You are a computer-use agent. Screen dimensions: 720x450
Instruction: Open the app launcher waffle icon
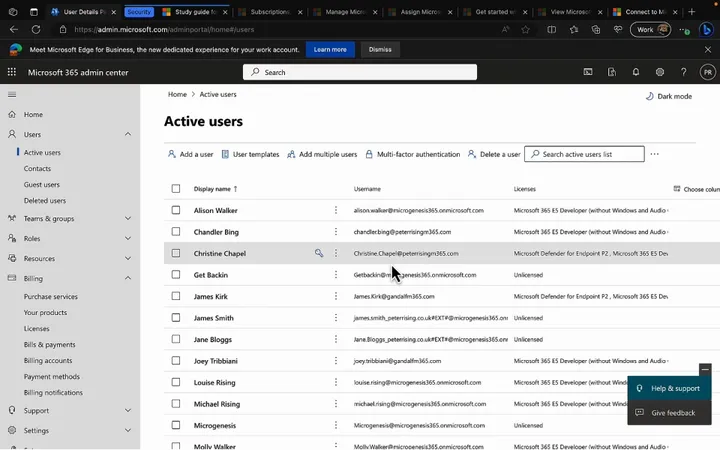coord(12,72)
